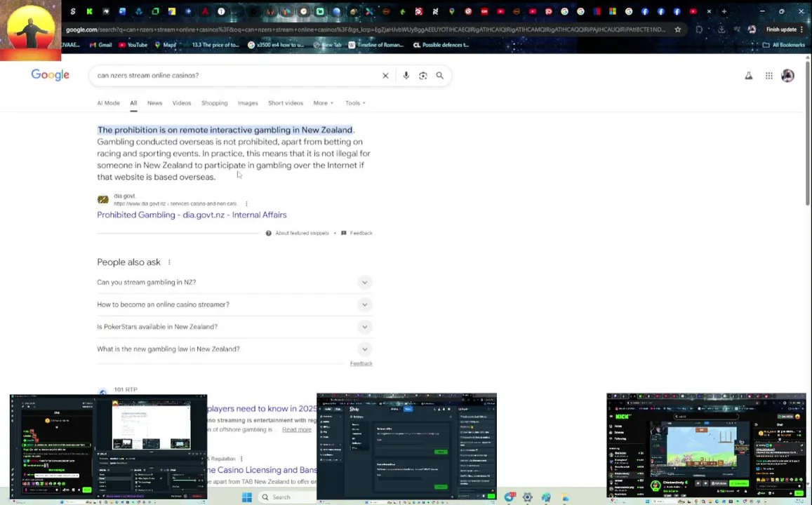Viewport: 812px width, 505px height.
Task: Open Search Labs flask icon
Action: tap(748, 76)
